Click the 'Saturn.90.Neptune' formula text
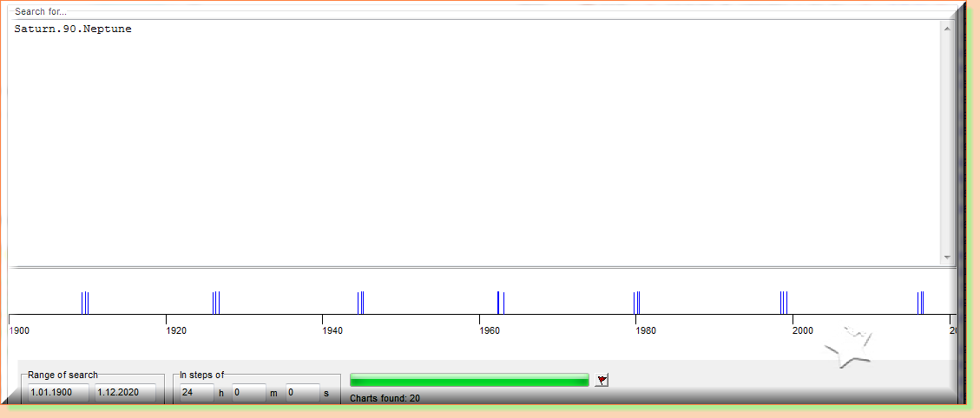980x418 pixels. coord(73,29)
